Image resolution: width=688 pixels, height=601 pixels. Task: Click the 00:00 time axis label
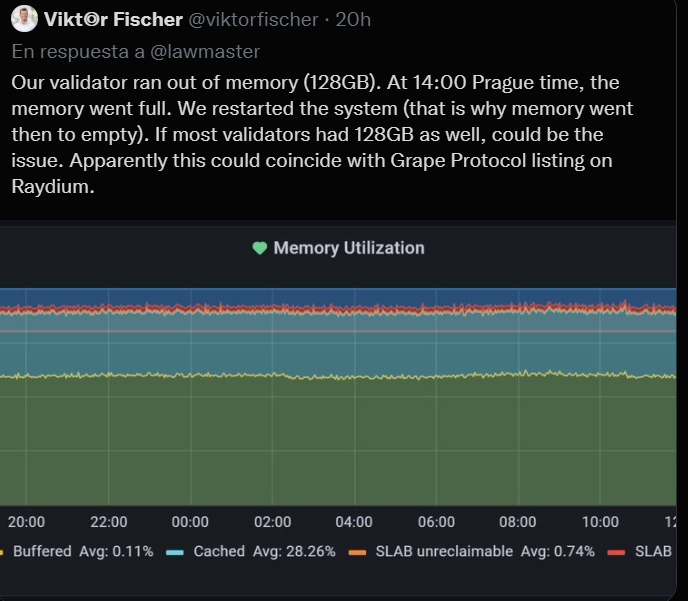pyautogui.click(x=190, y=522)
